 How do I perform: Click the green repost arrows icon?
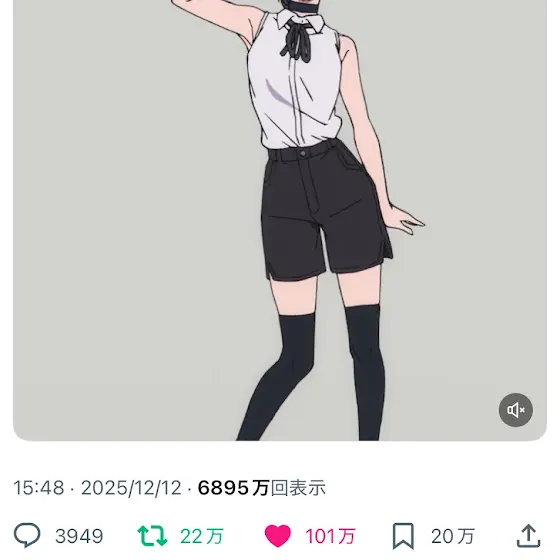point(152,536)
